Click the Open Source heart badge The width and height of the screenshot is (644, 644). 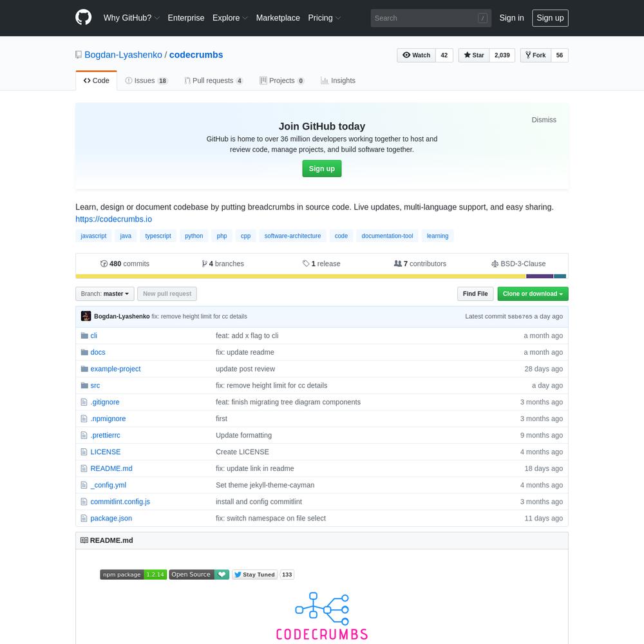click(x=199, y=574)
